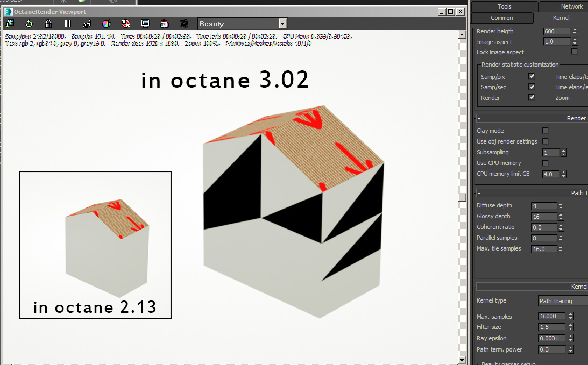The width and height of the screenshot is (588, 365).
Task: Click the Filter size spinner arrows
Action: click(x=570, y=327)
